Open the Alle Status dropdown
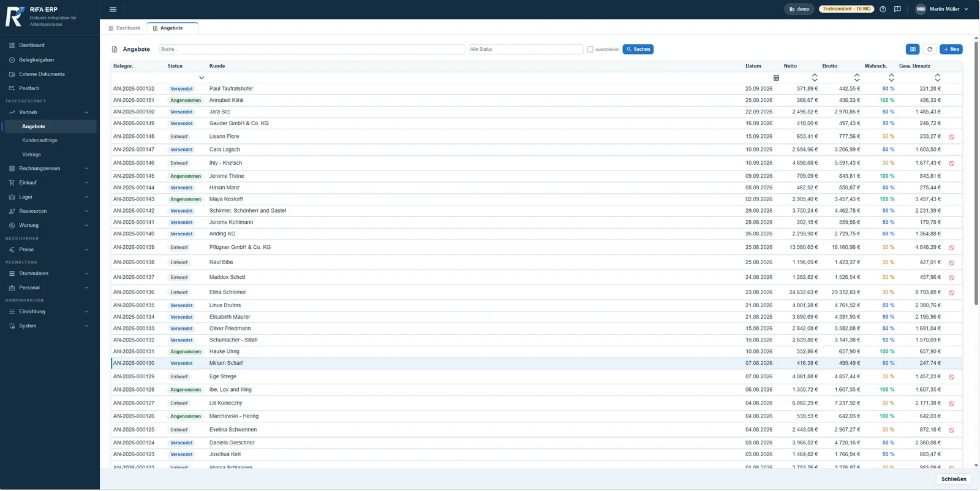The width and height of the screenshot is (980, 491). [x=526, y=49]
